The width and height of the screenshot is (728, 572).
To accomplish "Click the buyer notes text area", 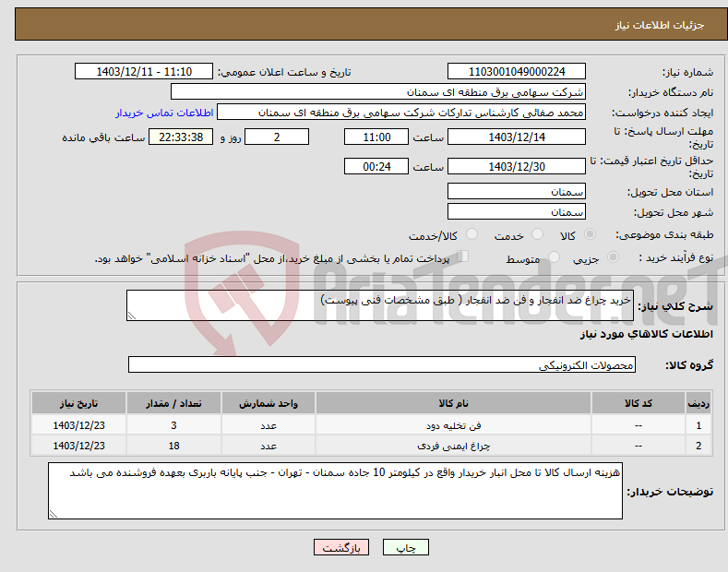I will 335,491.
